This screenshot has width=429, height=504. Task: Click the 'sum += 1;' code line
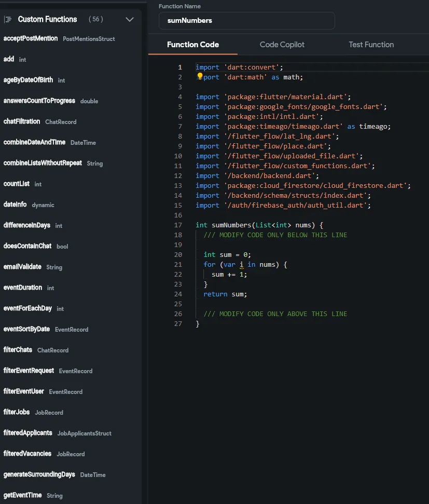tap(229, 275)
